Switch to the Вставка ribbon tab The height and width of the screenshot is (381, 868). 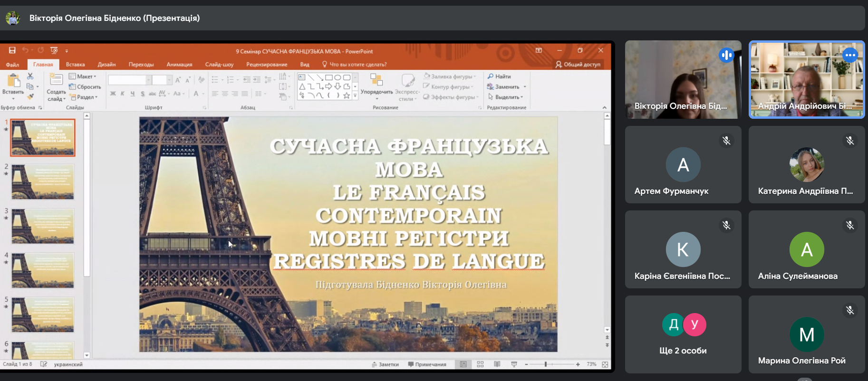click(x=75, y=65)
